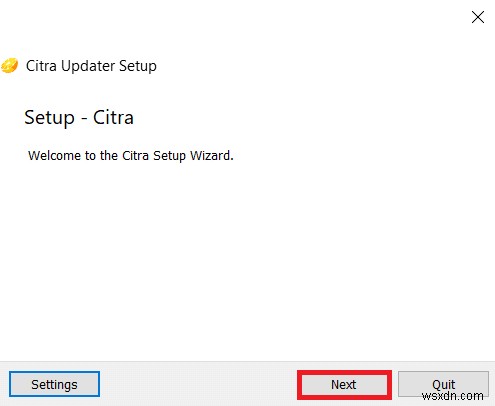Click the word "Setup" in the large heading
The width and height of the screenshot is (495, 406).
[x=49, y=118]
